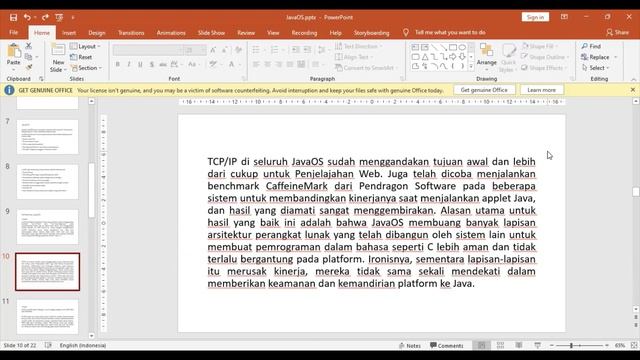Image resolution: width=640 pixels, height=360 pixels.
Task: Pick the down arrow shape in gallery
Action: pos(462,57)
